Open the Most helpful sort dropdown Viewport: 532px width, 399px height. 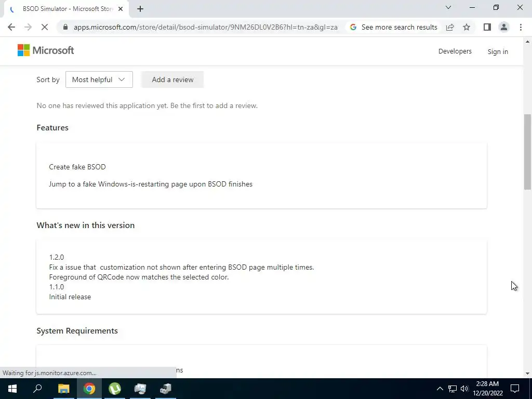click(x=99, y=79)
